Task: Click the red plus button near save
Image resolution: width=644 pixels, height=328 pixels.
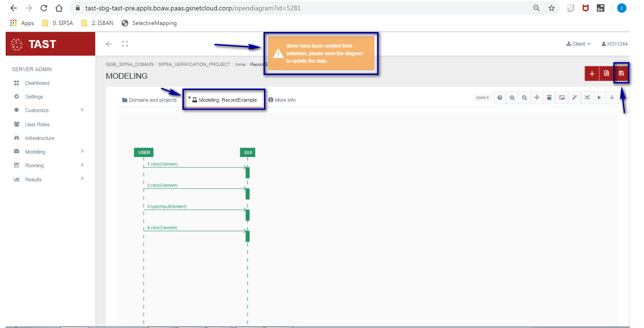Action: tap(592, 74)
